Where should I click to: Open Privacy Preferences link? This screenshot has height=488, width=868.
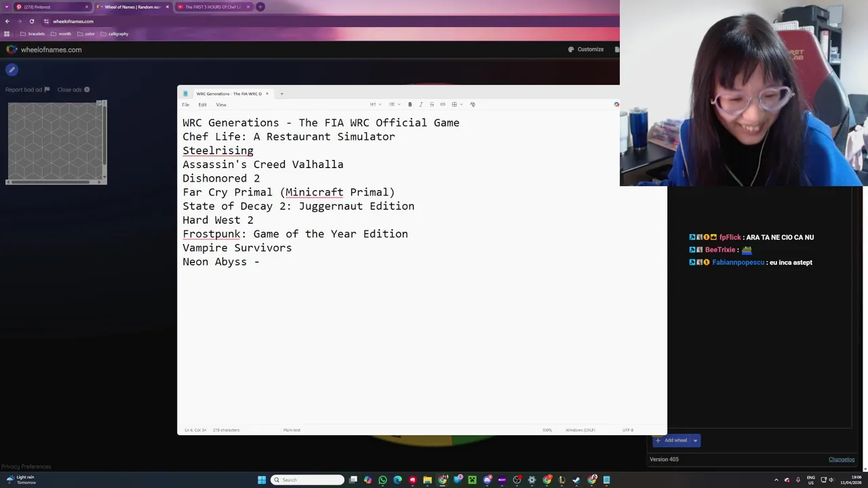coord(26,466)
